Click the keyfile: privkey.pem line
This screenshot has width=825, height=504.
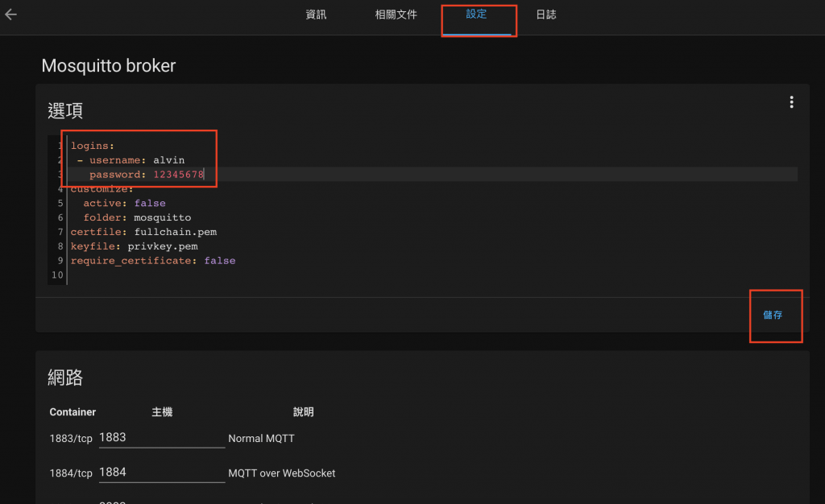(x=134, y=247)
